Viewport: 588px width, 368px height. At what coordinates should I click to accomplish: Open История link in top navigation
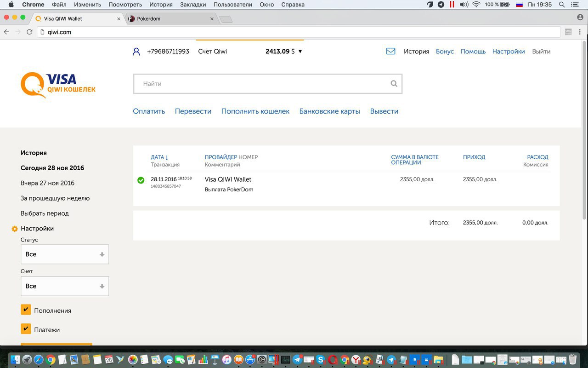tap(416, 52)
